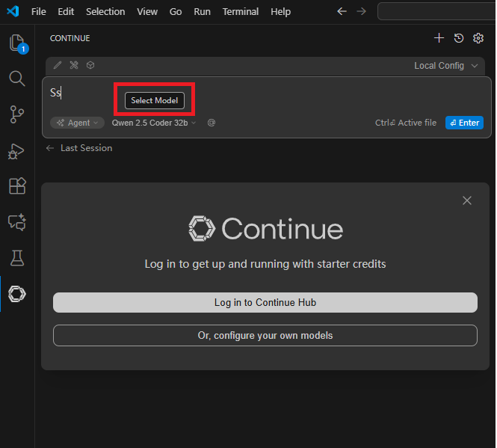Click the pencil rules icon in toolbar
The width and height of the screenshot is (497, 448).
point(58,65)
